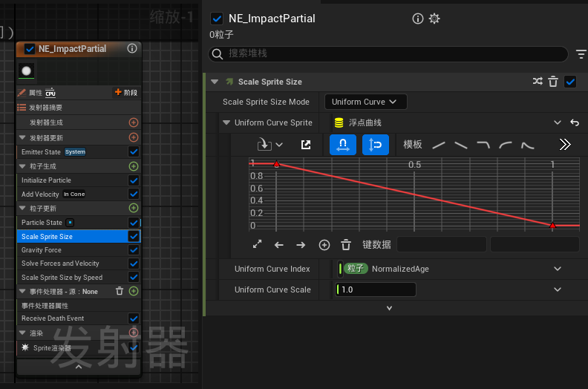Add a renderer with the 渲染 plus icon
Image resolution: width=588 pixels, height=389 pixels.
click(134, 333)
